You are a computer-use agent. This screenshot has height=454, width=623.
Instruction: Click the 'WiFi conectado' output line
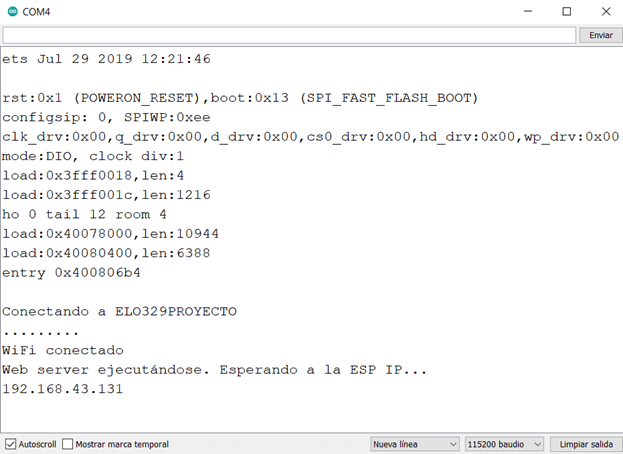pyautogui.click(x=63, y=350)
